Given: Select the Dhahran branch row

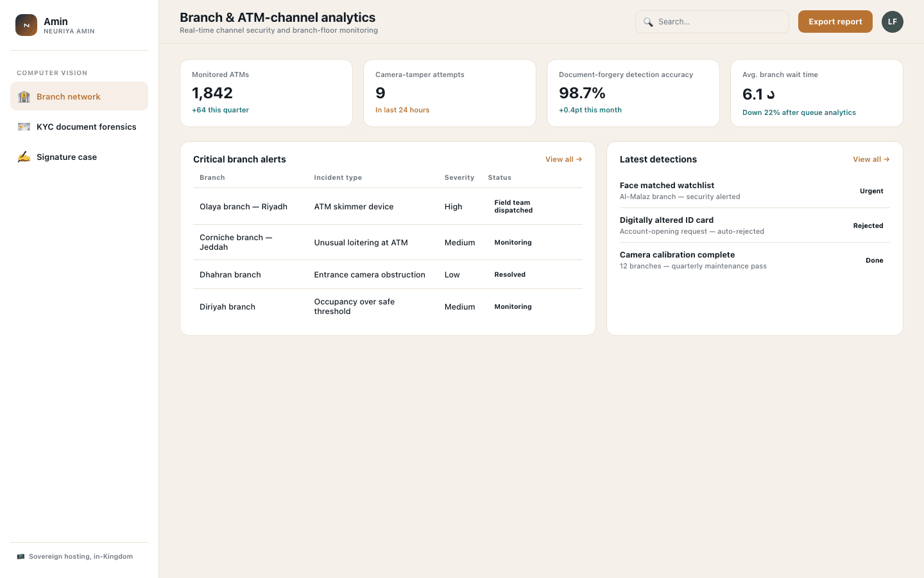Looking at the screenshot, I should click(388, 274).
